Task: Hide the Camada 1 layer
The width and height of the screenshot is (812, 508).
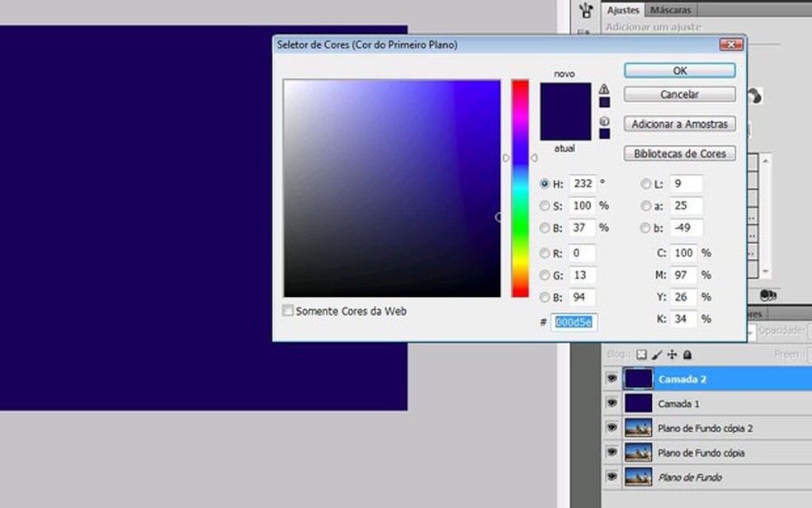Action: pos(611,403)
